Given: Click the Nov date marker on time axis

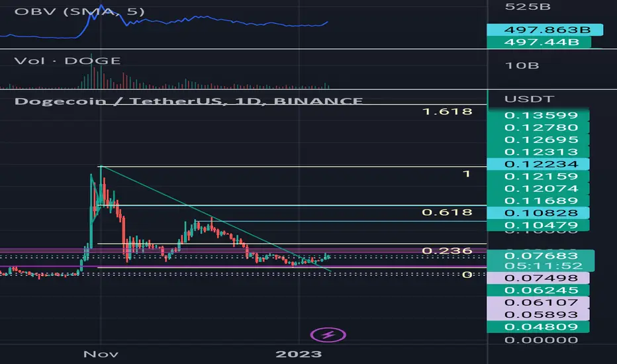Looking at the screenshot, I should 101,354.
